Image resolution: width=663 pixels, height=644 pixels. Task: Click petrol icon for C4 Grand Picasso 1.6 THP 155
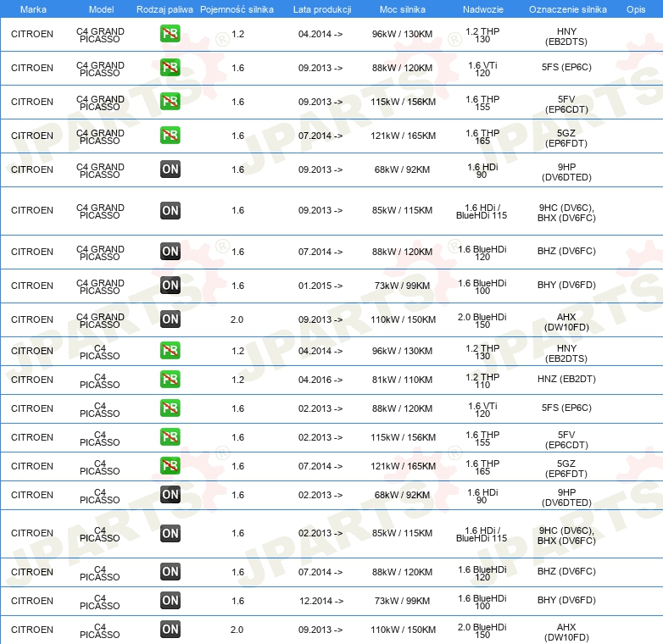[x=170, y=102]
